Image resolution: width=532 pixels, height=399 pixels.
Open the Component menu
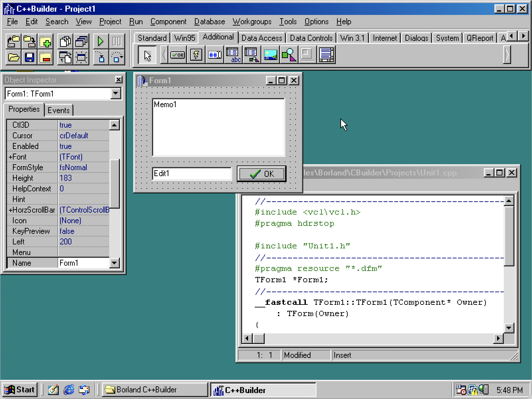[168, 22]
